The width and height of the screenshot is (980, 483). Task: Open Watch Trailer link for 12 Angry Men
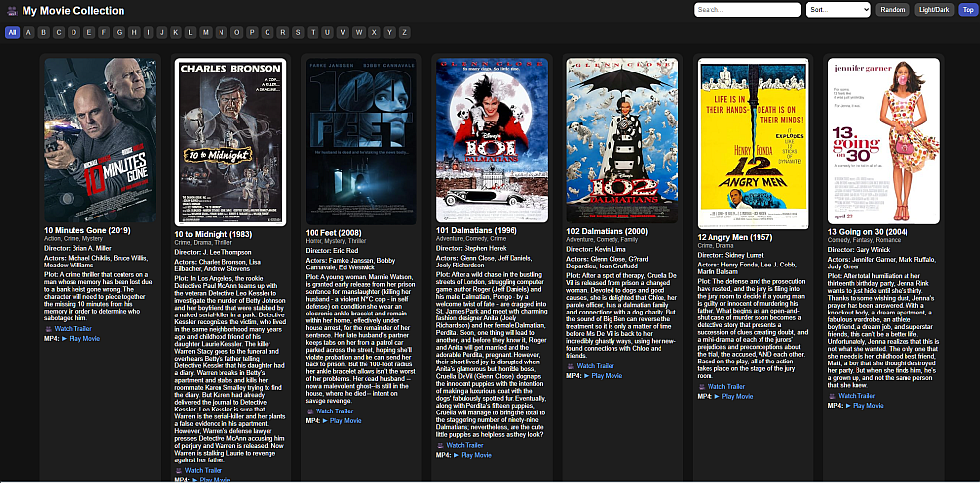(725, 387)
